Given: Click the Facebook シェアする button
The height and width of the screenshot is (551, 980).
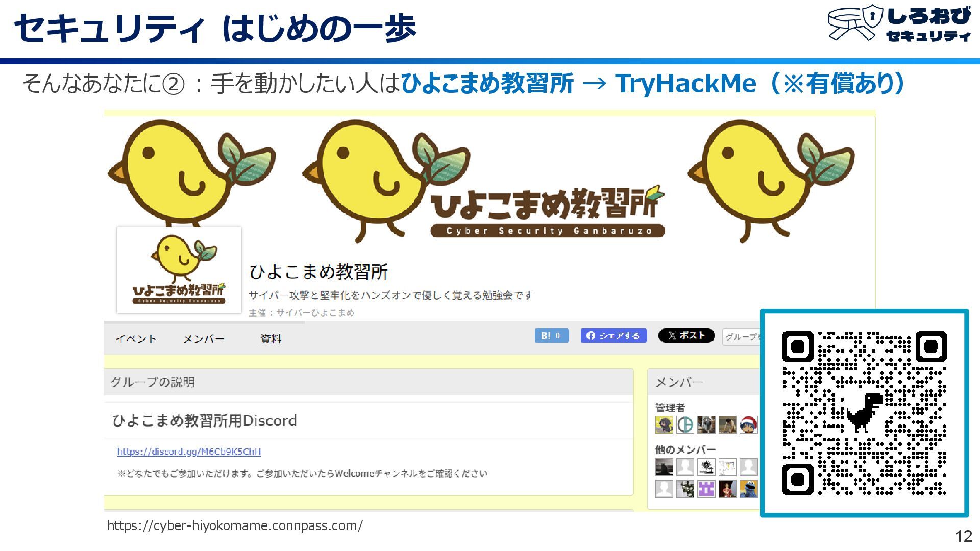Looking at the screenshot, I should click(614, 336).
